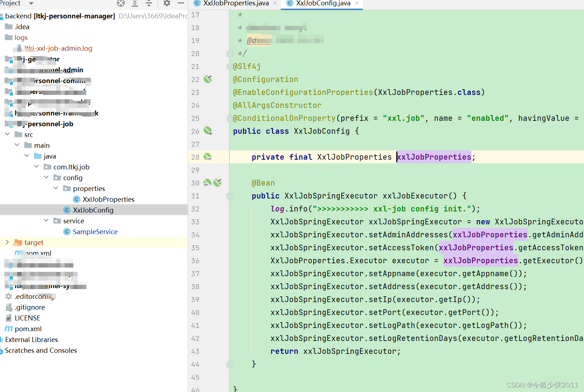Collapse the com.ltkj.job package
The image size is (584, 392).
[x=37, y=167]
